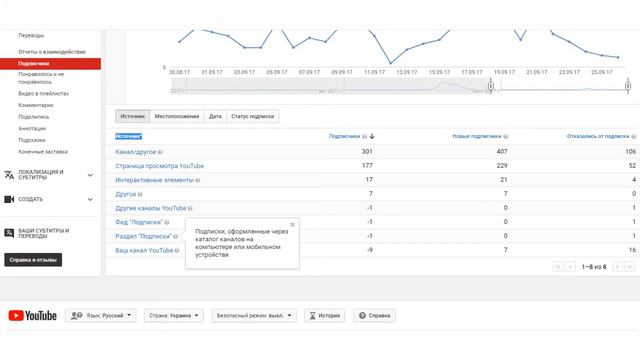Open Конечные заставки report in sidebar

[43, 152]
